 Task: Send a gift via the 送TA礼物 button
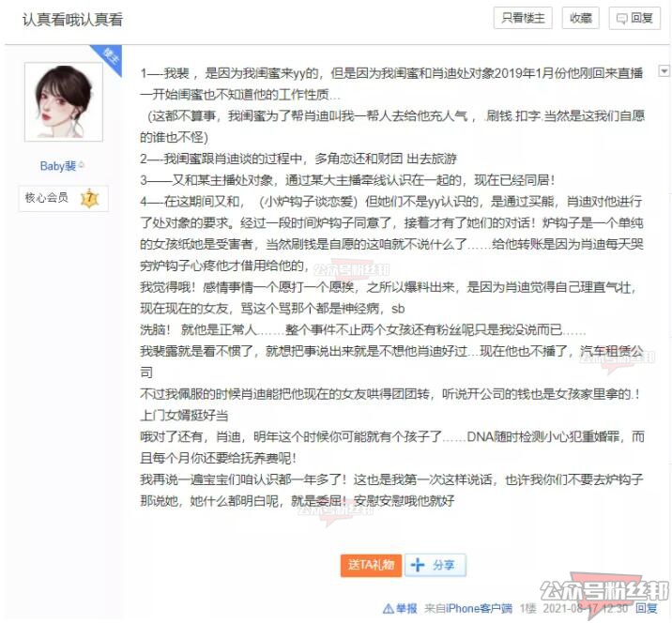click(x=371, y=565)
